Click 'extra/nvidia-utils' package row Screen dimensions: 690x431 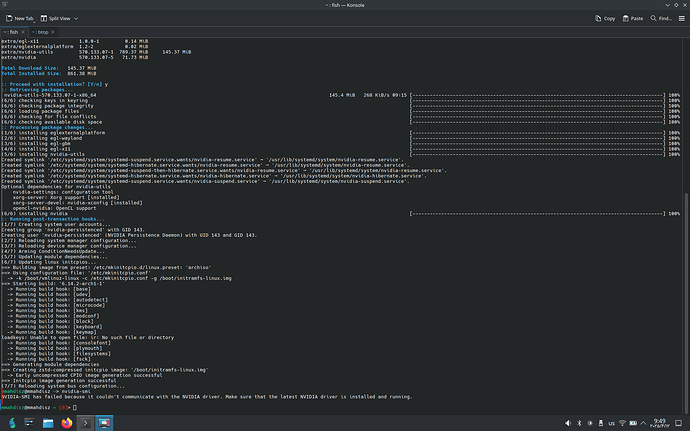pyautogui.click(x=96, y=52)
